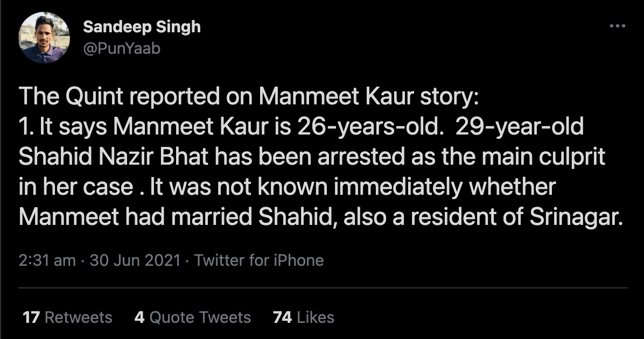
Task: Open the 2:31 am tweet timestamp
Action: point(47,260)
